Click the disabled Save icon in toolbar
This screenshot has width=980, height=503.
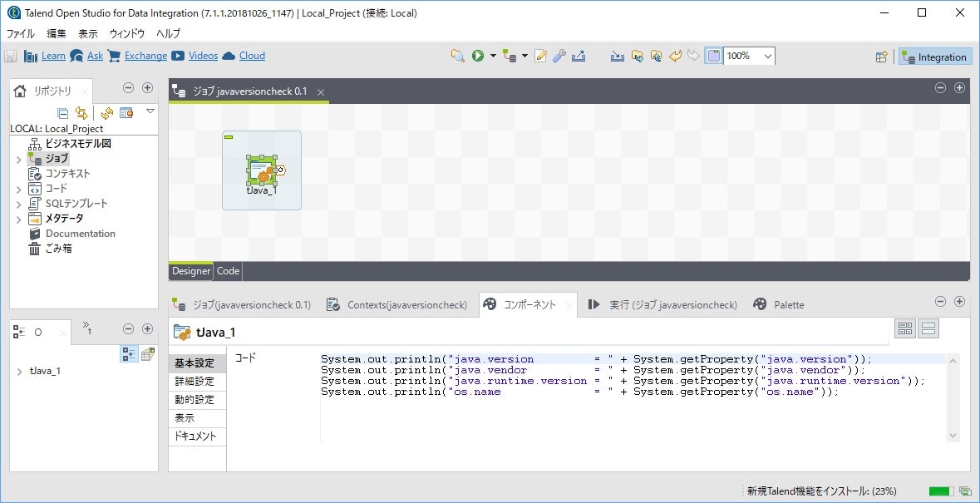[x=11, y=57]
